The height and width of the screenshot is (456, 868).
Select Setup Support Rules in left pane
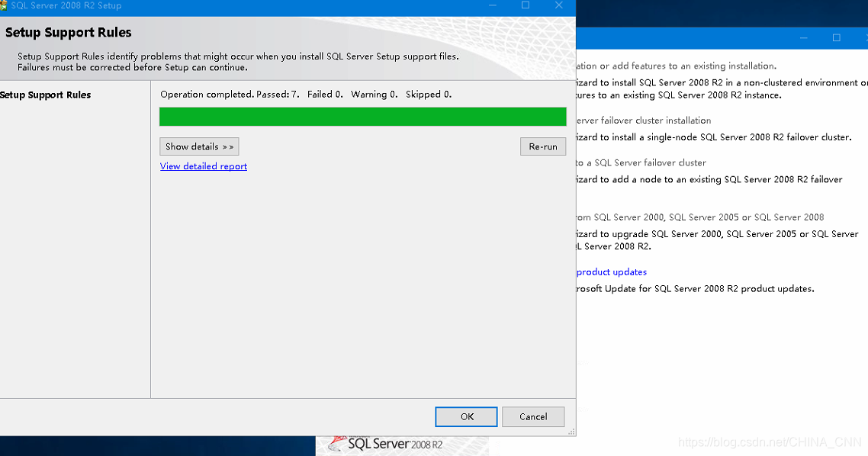click(46, 95)
